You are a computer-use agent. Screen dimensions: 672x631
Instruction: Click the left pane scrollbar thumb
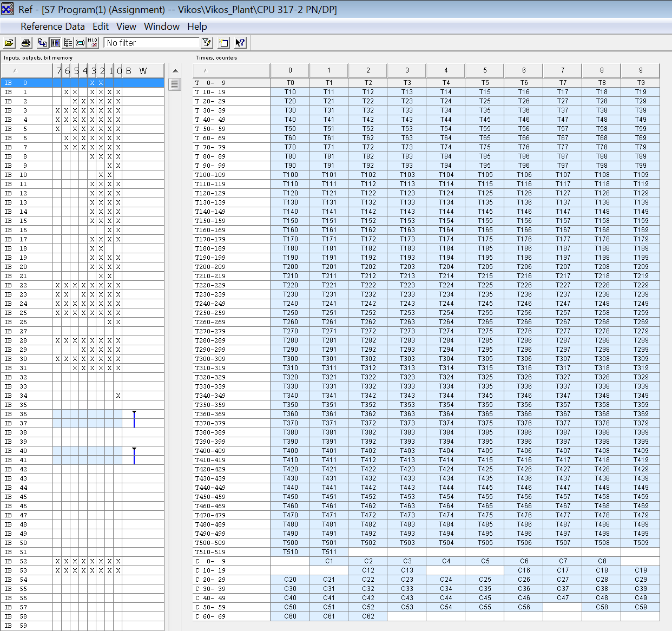(x=175, y=84)
